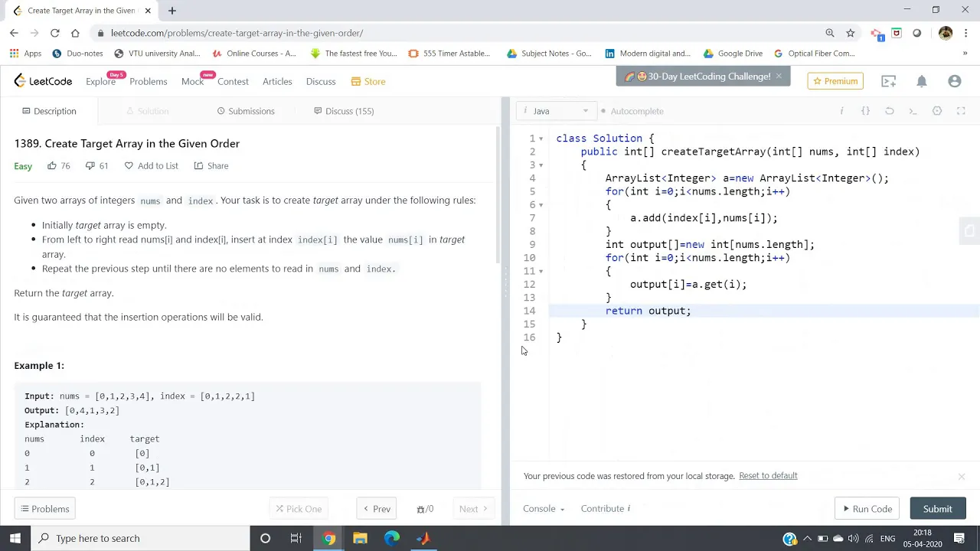Image resolution: width=980 pixels, height=551 pixels.
Task: Open editor settings gear icon
Action: tap(937, 111)
